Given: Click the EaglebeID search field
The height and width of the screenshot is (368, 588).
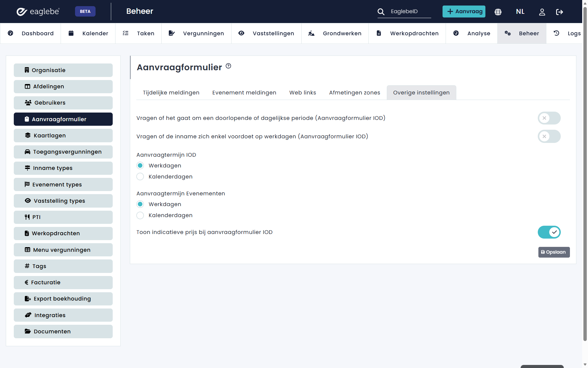Looking at the screenshot, I should 409,12.
